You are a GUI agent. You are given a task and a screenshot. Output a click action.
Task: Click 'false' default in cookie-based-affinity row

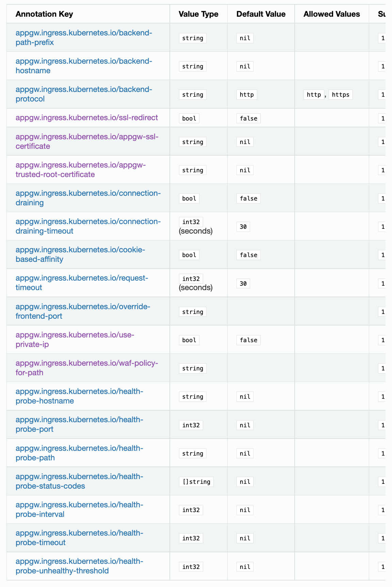coord(248,255)
